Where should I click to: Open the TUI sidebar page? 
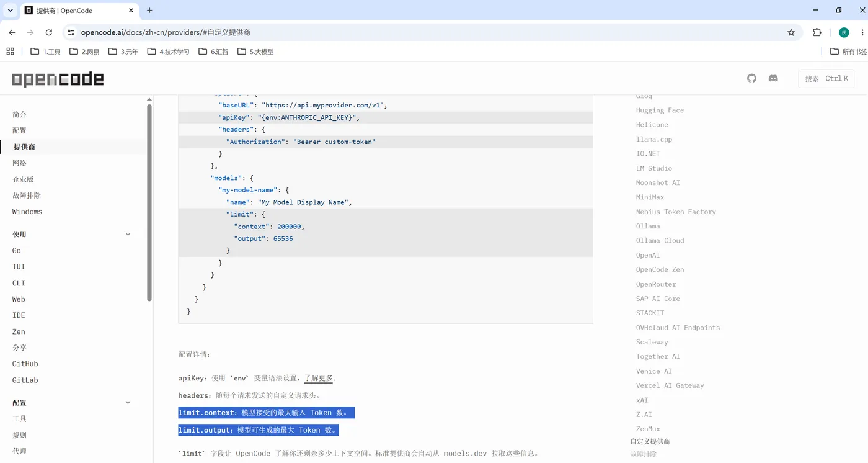(19, 267)
